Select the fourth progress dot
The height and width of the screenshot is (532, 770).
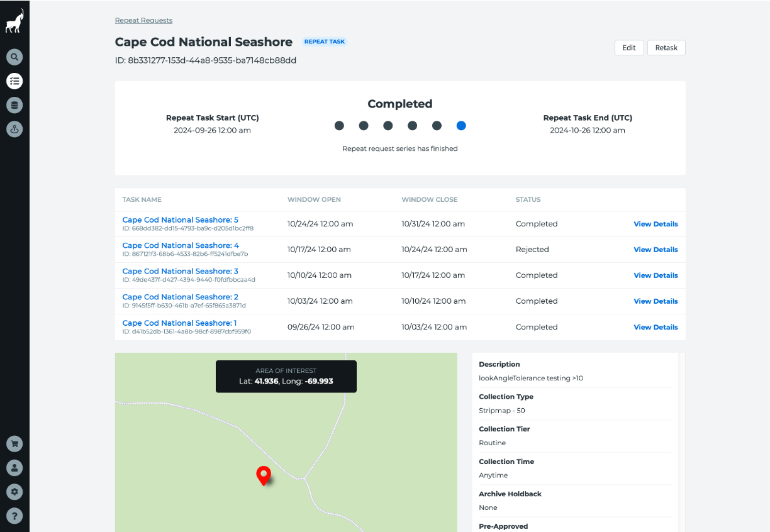click(x=412, y=126)
